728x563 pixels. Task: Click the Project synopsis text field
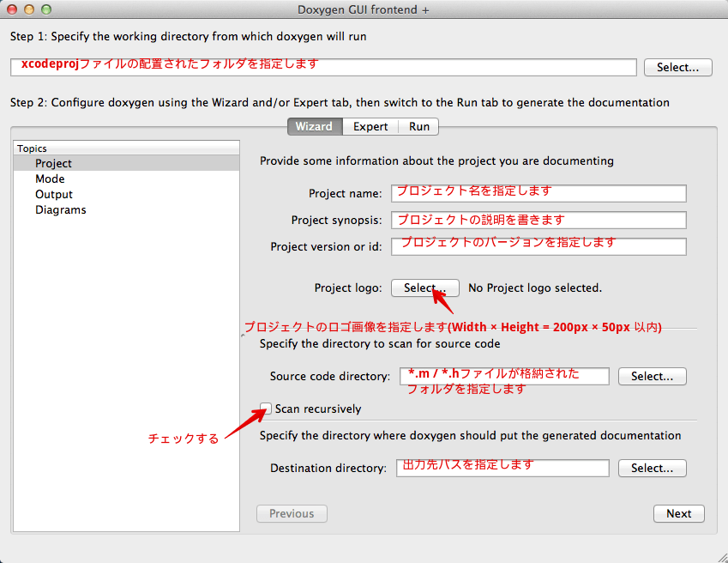click(537, 220)
